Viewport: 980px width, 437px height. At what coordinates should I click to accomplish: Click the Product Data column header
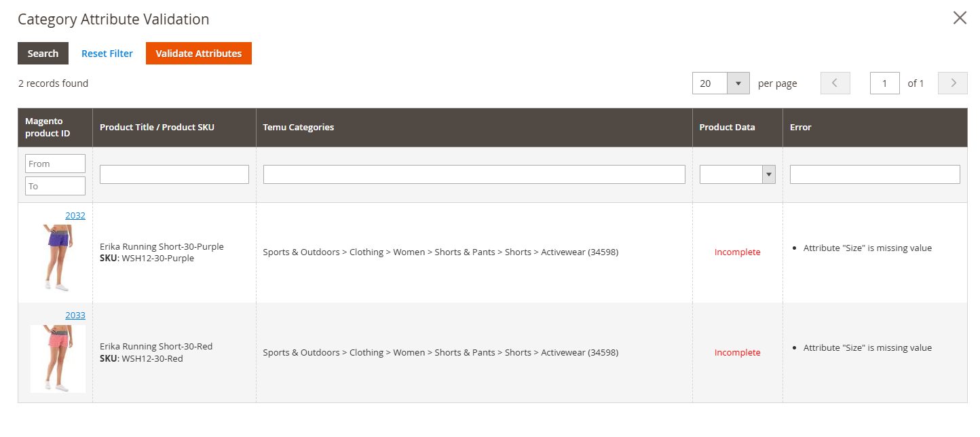pyautogui.click(x=727, y=128)
